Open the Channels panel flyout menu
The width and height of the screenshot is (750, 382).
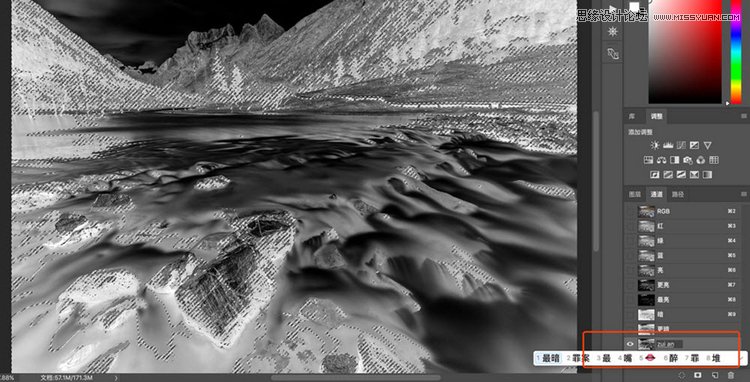click(743, 194)
